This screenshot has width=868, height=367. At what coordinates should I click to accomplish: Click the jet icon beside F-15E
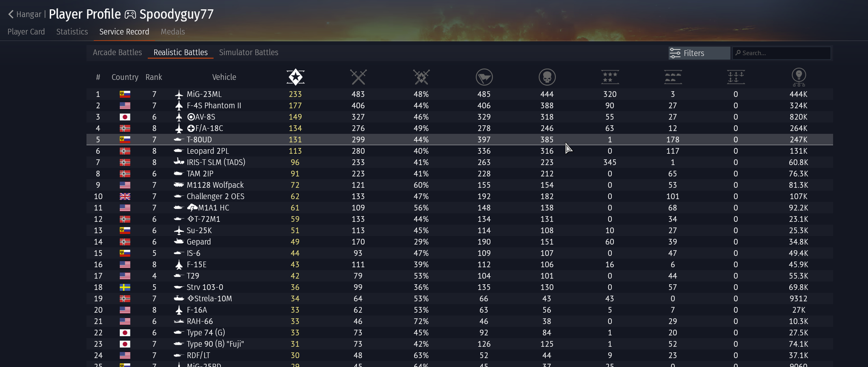pos(179,264)
